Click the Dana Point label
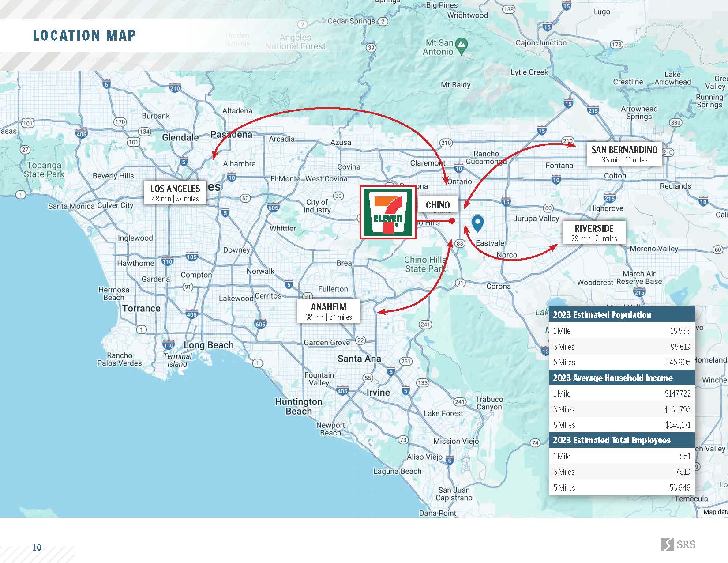The height and width of the screenshot is (563, 728). click(x=438, y=513)
